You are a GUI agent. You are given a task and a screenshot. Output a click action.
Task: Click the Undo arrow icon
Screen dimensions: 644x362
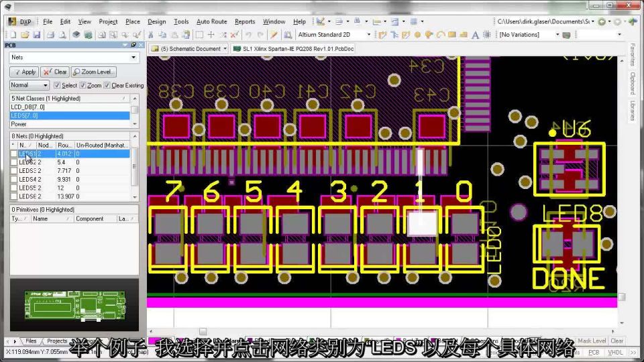tap(248, 35)
